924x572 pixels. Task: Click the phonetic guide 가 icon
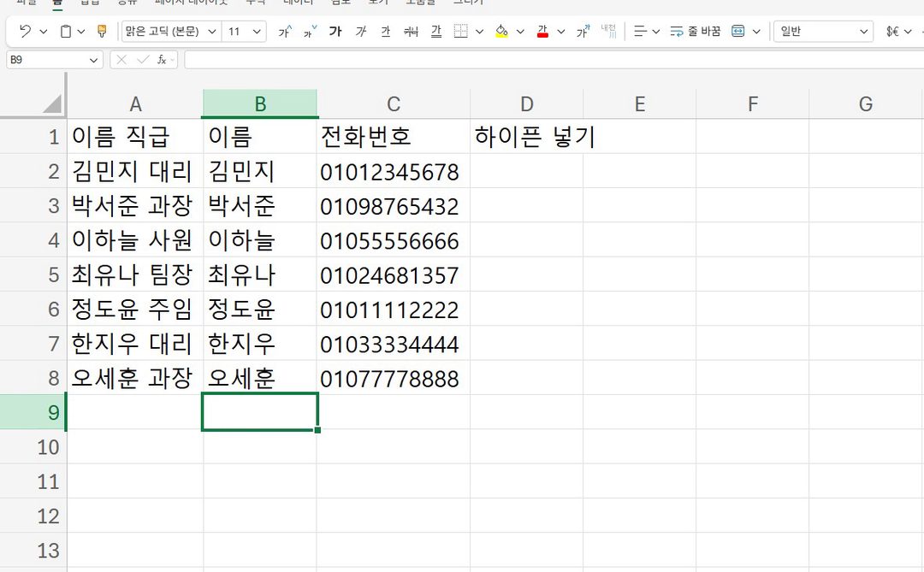click(x=583, y=32)
